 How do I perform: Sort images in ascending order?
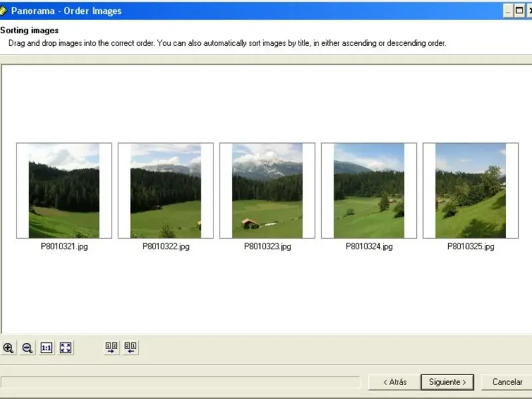coord(112,348)
